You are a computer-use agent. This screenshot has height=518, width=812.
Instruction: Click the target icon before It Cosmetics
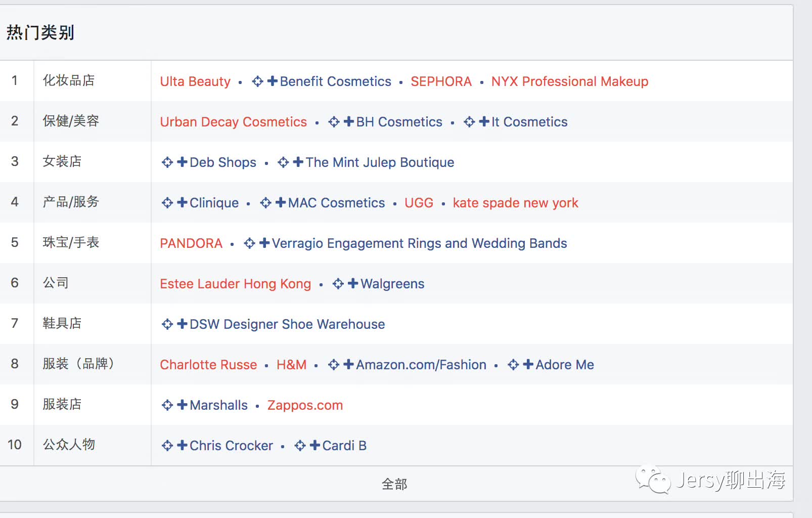tap(470, 122)
